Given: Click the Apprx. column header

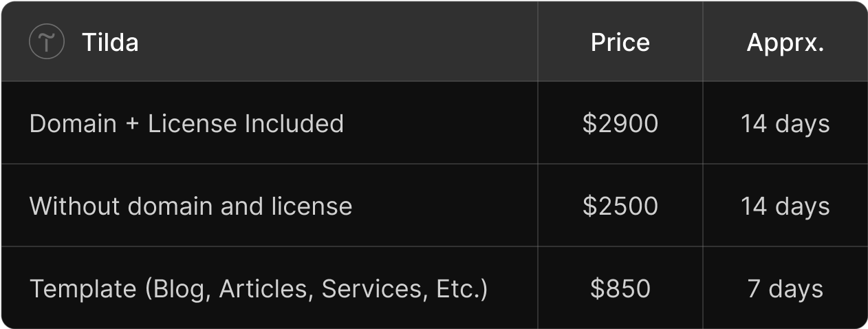Looking at the screenshot, I should 785,43.
